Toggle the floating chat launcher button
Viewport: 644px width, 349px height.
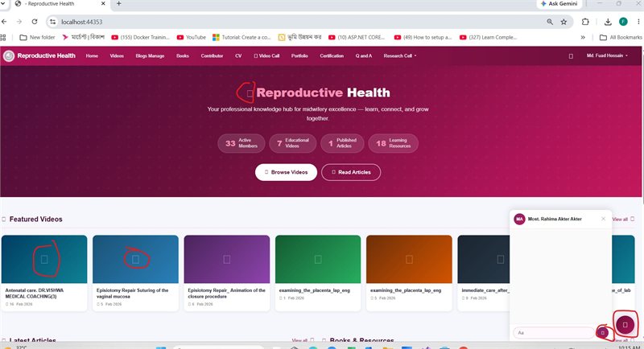coord(625,325)
